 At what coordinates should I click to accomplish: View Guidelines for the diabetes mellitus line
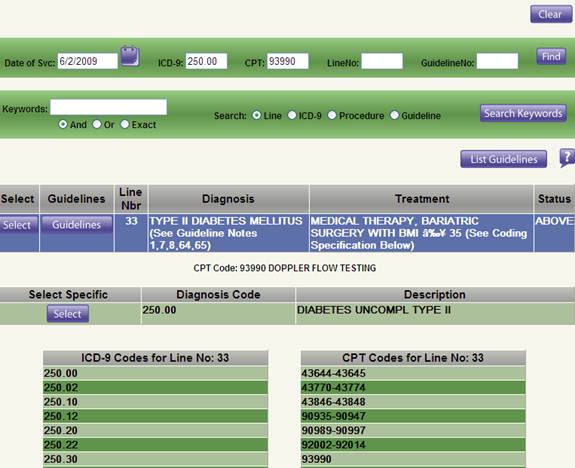[76, 224]
